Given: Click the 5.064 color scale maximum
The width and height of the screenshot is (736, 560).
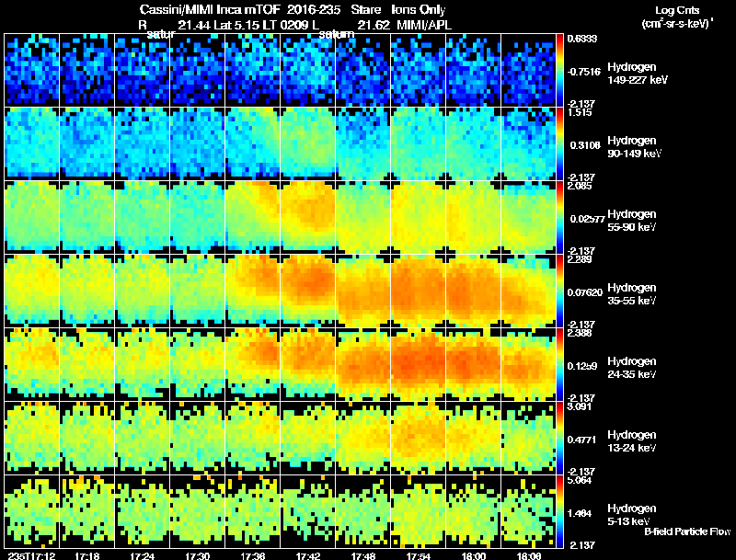Looking at the screenshot, I should point(580,480).
